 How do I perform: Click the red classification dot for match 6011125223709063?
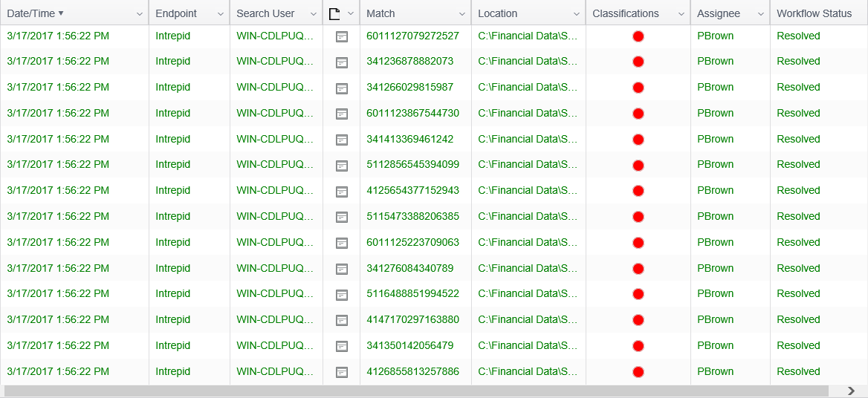638,243
